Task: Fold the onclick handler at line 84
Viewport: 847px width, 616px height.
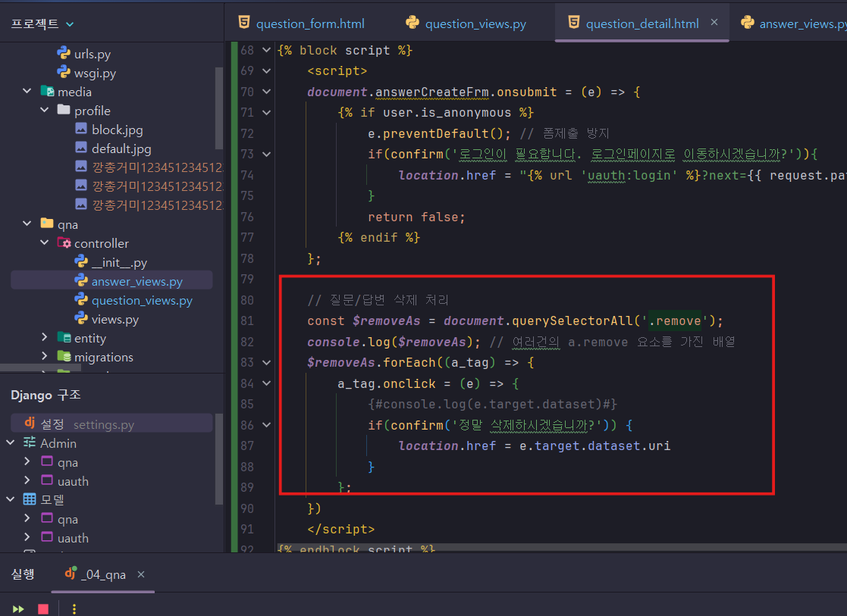Action: tap(266, 383)
